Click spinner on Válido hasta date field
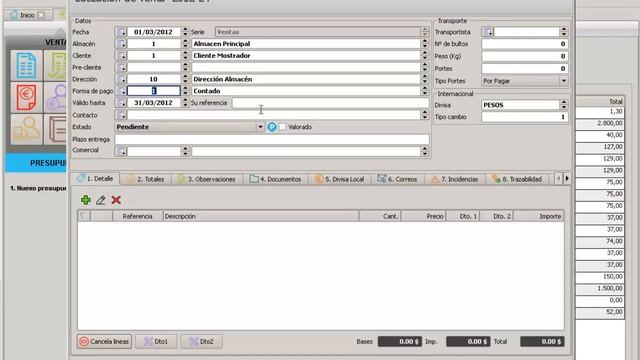Image resolution: width=640 pixels, height=360 pixels. coord(185,103)
